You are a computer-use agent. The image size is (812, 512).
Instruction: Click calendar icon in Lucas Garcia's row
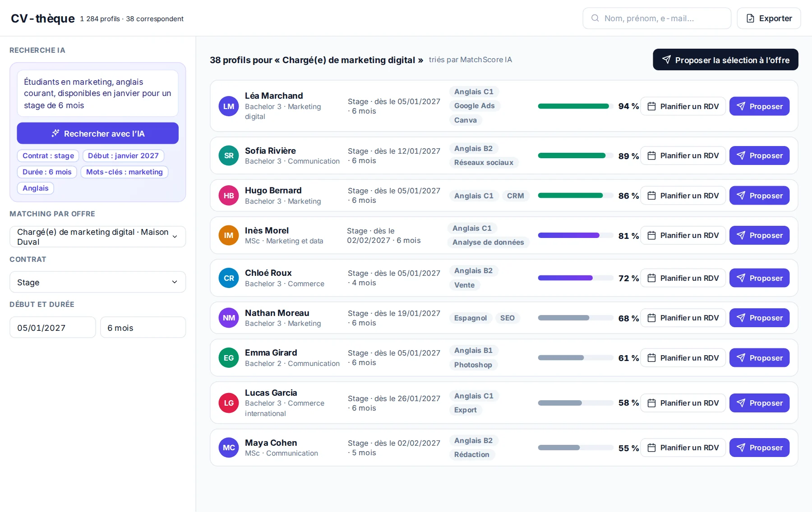click(651, 403)
